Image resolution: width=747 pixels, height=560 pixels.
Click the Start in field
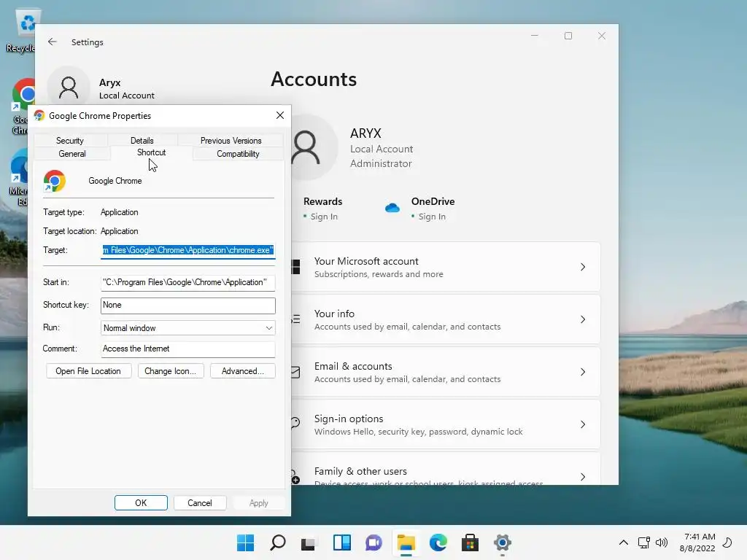click(x=188, y=282)
